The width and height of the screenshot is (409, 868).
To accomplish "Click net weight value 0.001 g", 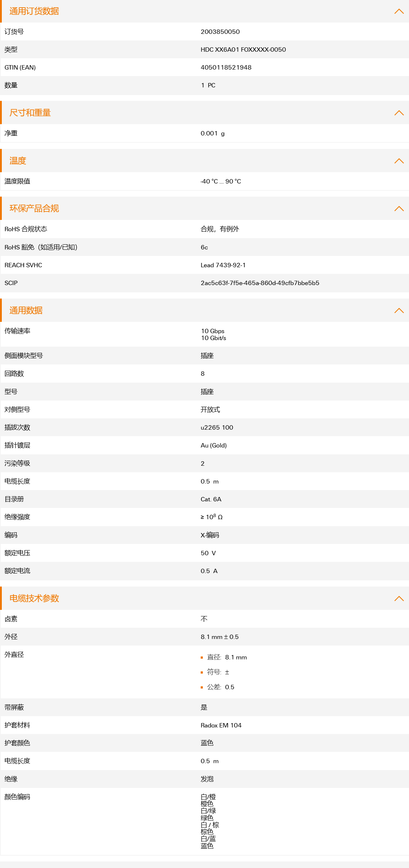I will pyautogui.click(x=212, y=133).
